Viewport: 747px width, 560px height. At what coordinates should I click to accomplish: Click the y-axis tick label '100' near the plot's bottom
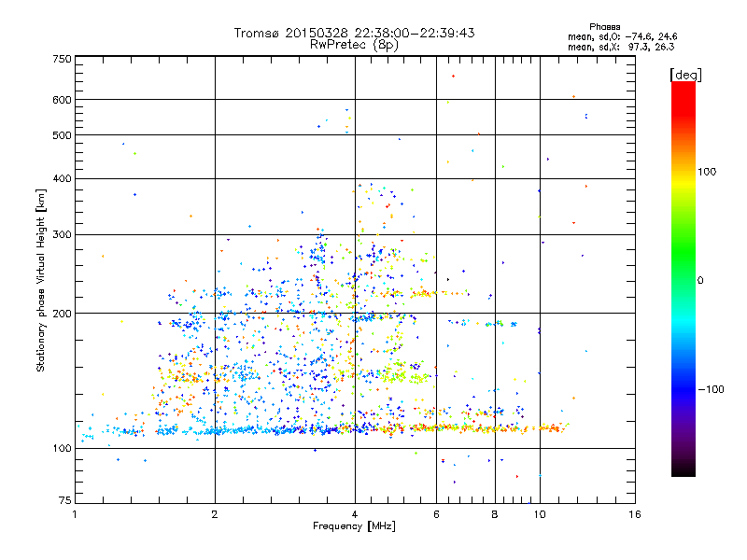(x=62, y=448)
